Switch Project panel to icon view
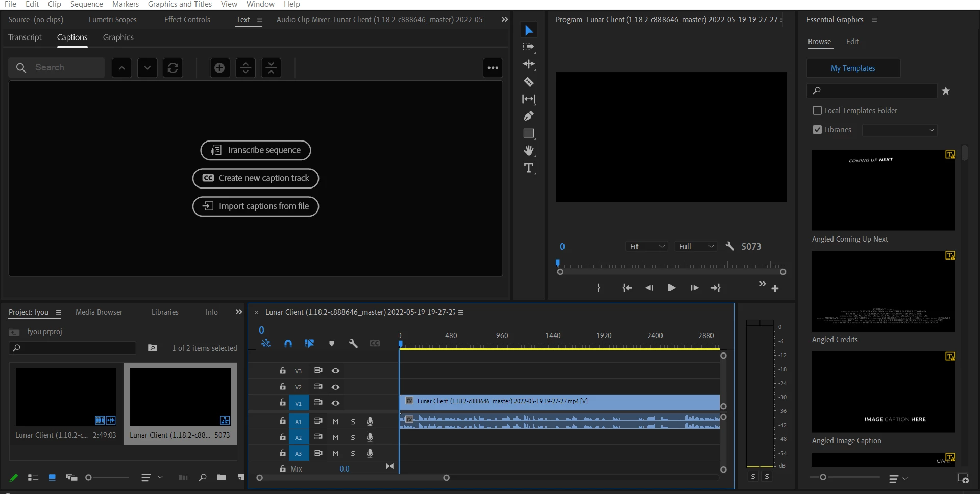 click(52, 477)
